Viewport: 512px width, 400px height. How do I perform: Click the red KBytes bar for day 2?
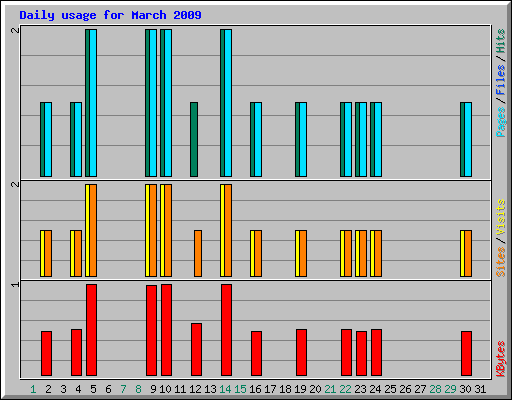(x=46, y=353)
